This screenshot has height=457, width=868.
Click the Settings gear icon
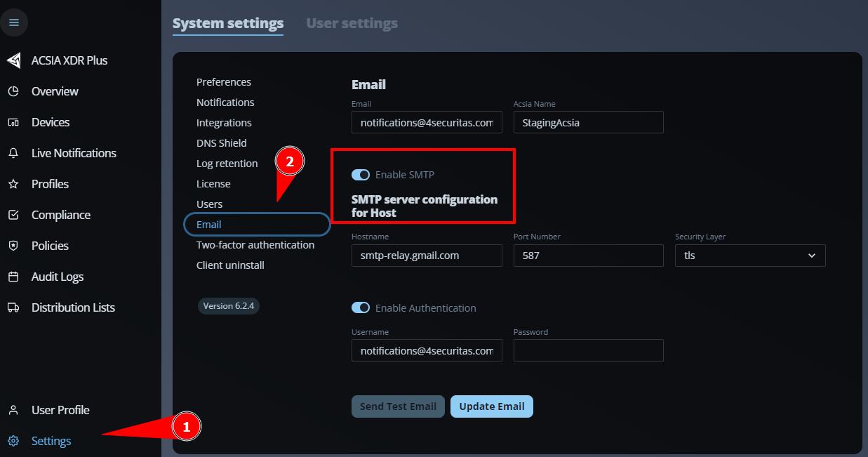13,441
